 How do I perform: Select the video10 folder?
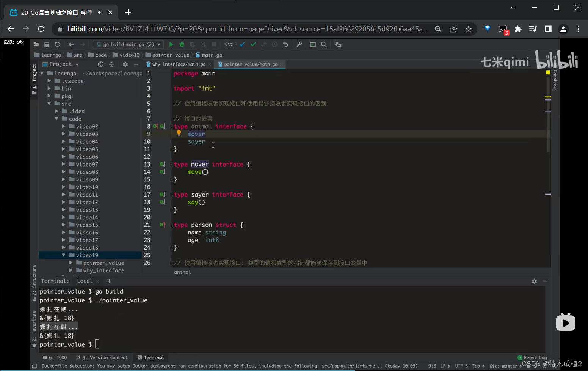(x=87, y=187)
